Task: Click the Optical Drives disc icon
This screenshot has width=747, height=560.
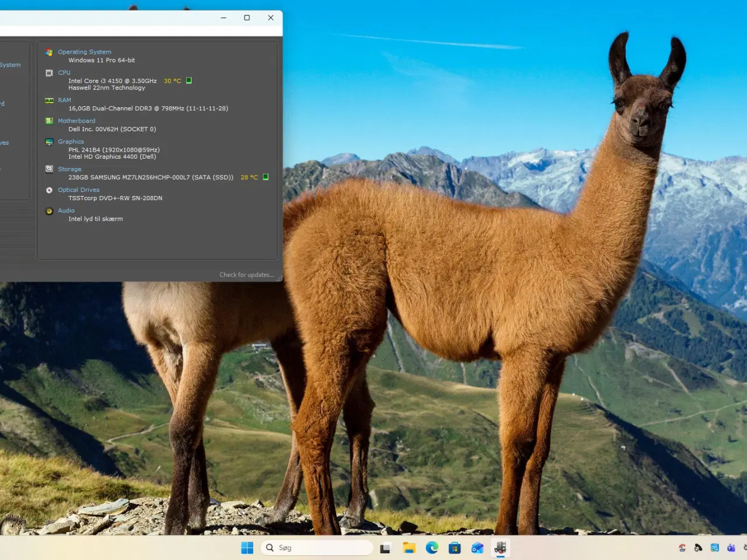Action: [x=49, y=190]
